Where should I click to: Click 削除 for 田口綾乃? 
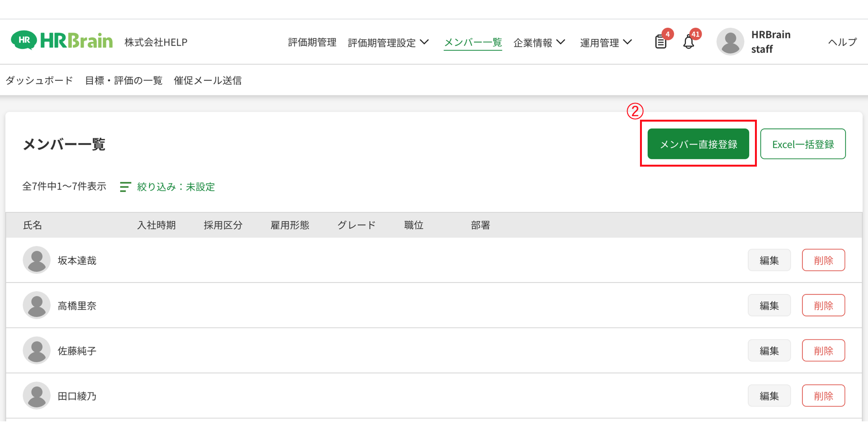point(823,395)
